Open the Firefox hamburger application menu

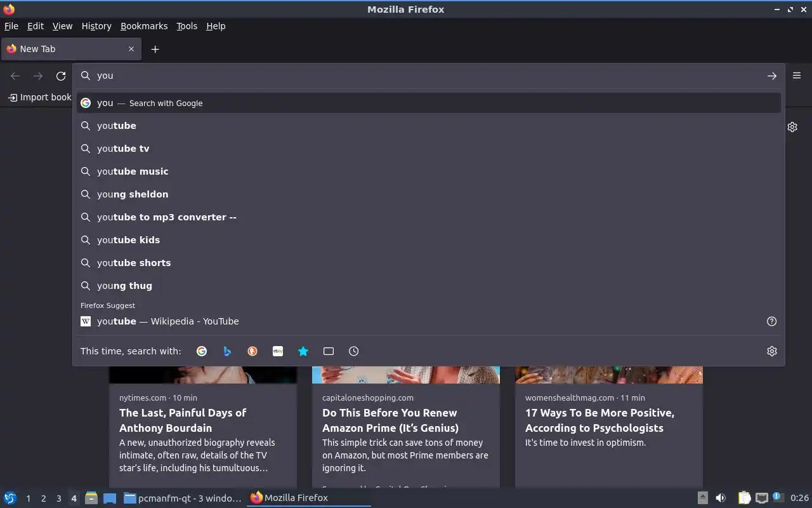click(x=797, y=76)
